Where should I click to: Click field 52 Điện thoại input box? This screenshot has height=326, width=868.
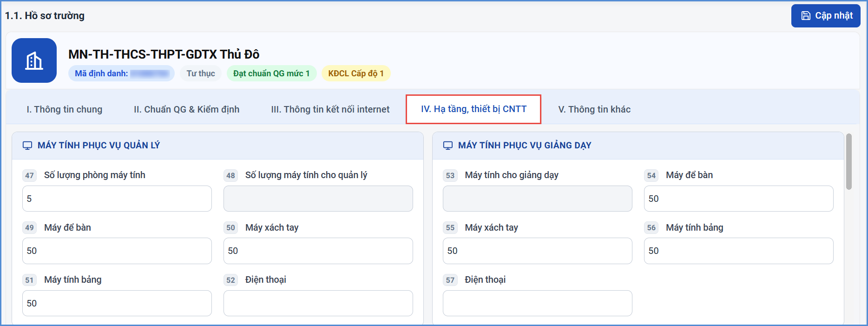pyautogui.click(x=318, y=303)
